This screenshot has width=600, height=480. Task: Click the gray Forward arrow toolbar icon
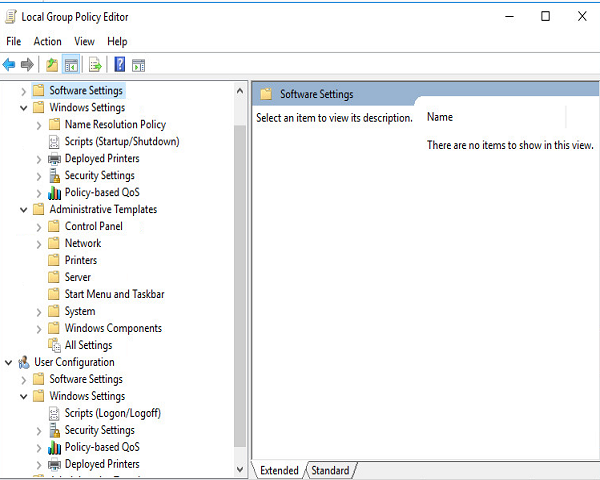[x=27, y=64]
